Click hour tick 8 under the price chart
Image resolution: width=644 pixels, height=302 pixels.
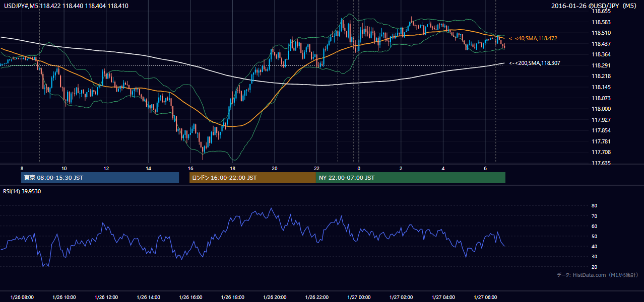point(22,168)
